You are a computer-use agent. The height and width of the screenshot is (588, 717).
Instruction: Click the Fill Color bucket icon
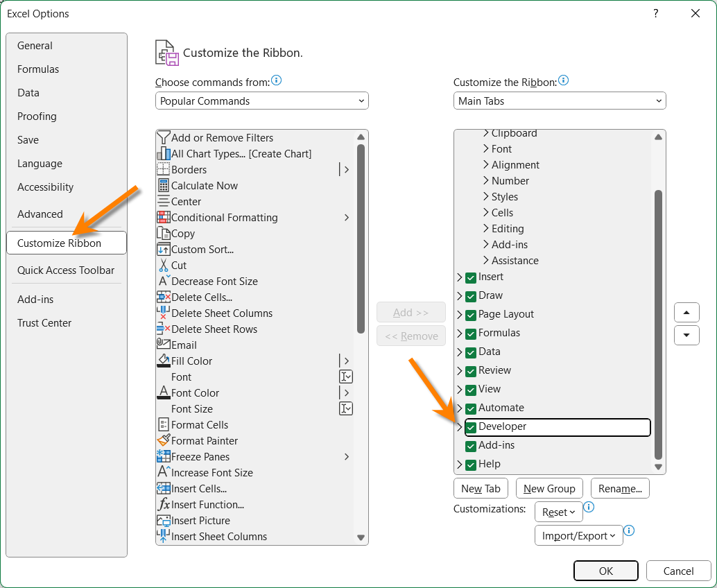point(163,361)
